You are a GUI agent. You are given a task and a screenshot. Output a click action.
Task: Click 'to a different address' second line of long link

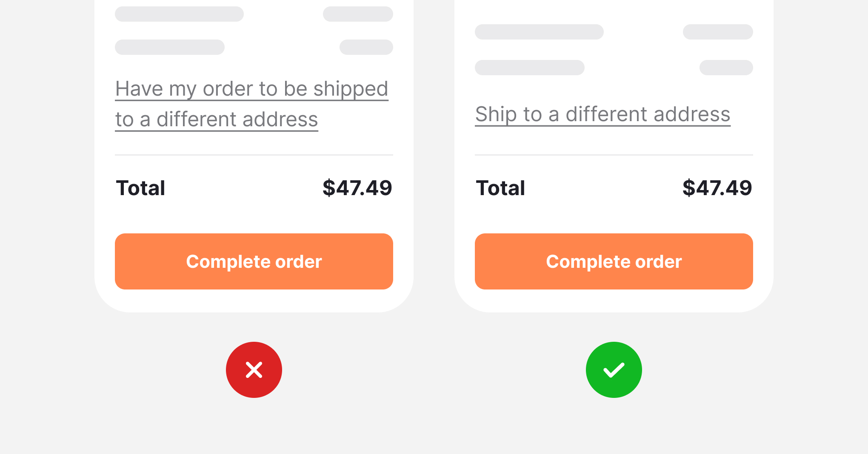[x=217, y=120]
